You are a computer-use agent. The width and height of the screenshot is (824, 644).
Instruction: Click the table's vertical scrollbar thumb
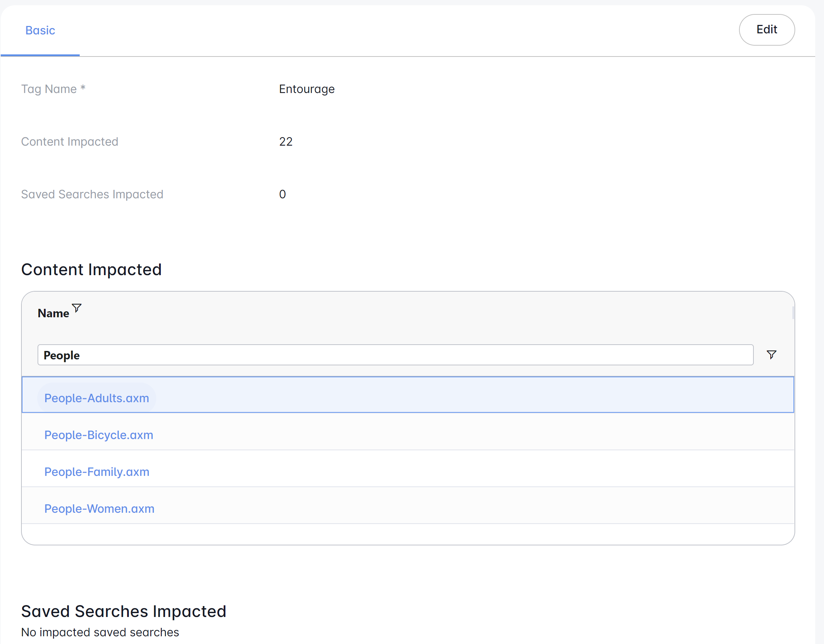[x=793, y=313]
